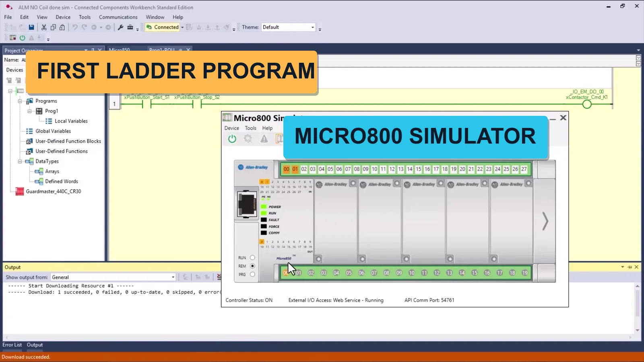Open the Communications menu in Workbench
The height and width of the screenshot is (362, 644).
tap(118, 17)
